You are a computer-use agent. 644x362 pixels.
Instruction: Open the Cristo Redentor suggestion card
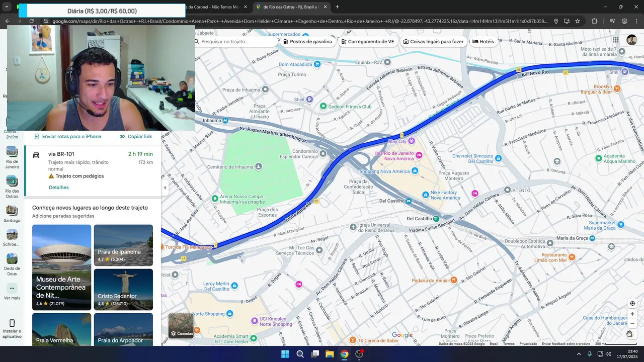(123, 289)
